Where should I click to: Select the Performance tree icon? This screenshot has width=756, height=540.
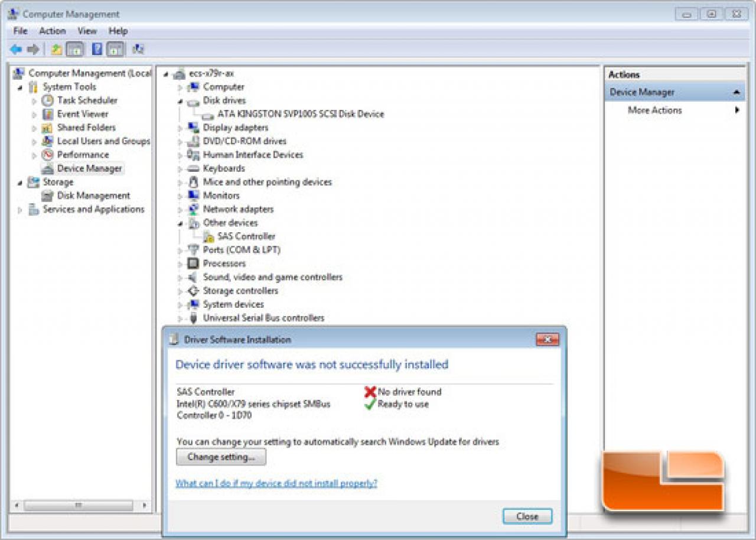click(x=48, y=155)
